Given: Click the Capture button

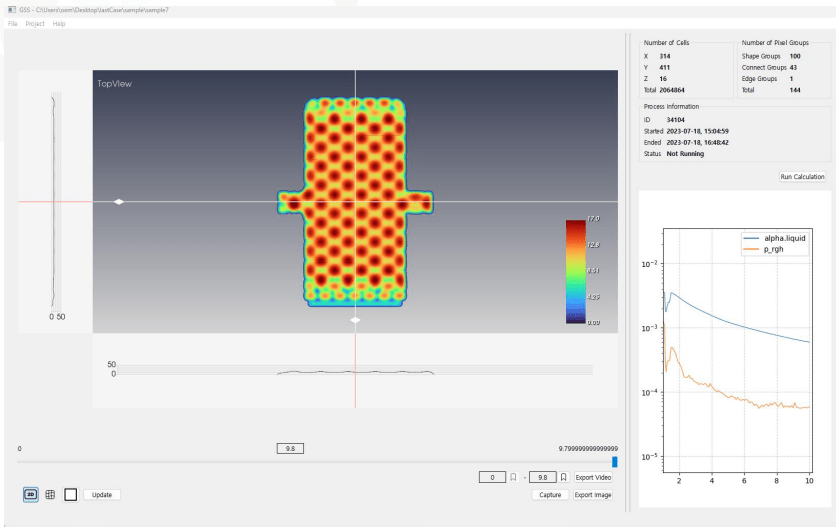Looking at the screenshot, I should coord(549,494).
